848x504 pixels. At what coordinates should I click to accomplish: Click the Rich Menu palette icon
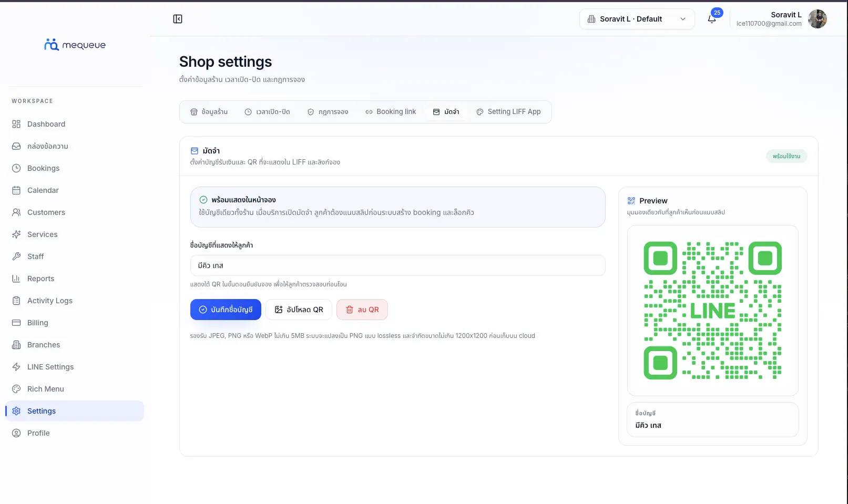[16, 389]
